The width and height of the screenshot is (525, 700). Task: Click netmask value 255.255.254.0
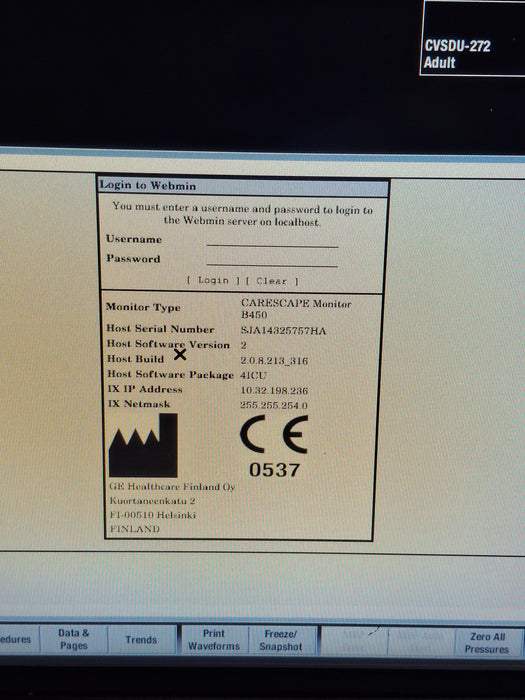[274, 405]
